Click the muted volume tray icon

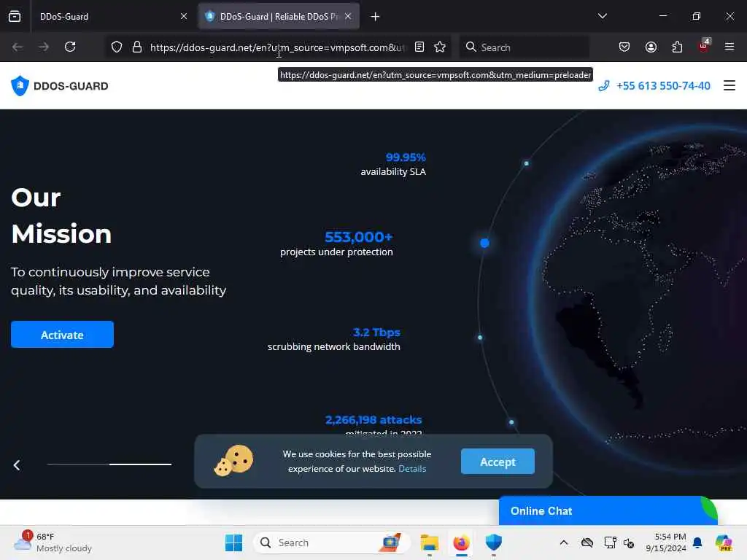(x=629, y=542)
